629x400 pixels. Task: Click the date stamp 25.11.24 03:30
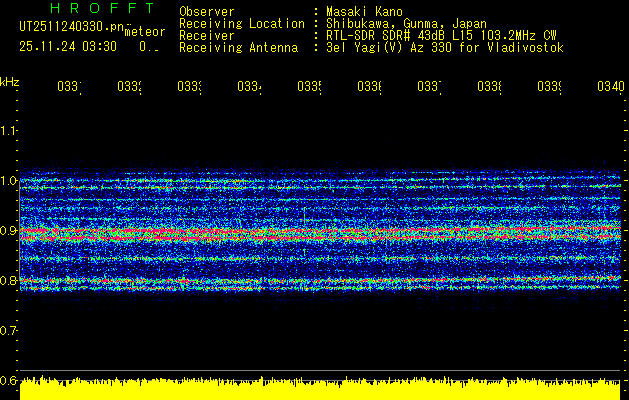tap(68, 47)
